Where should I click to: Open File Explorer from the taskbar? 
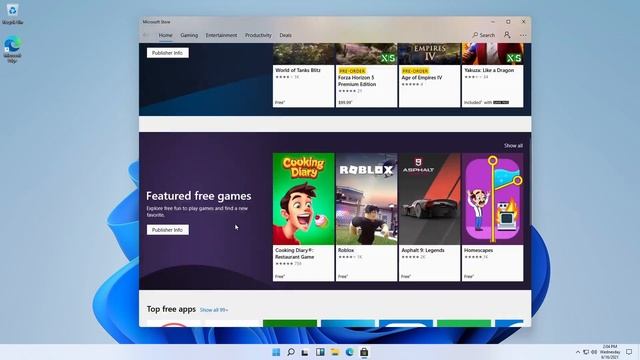(x=335, y=352)
